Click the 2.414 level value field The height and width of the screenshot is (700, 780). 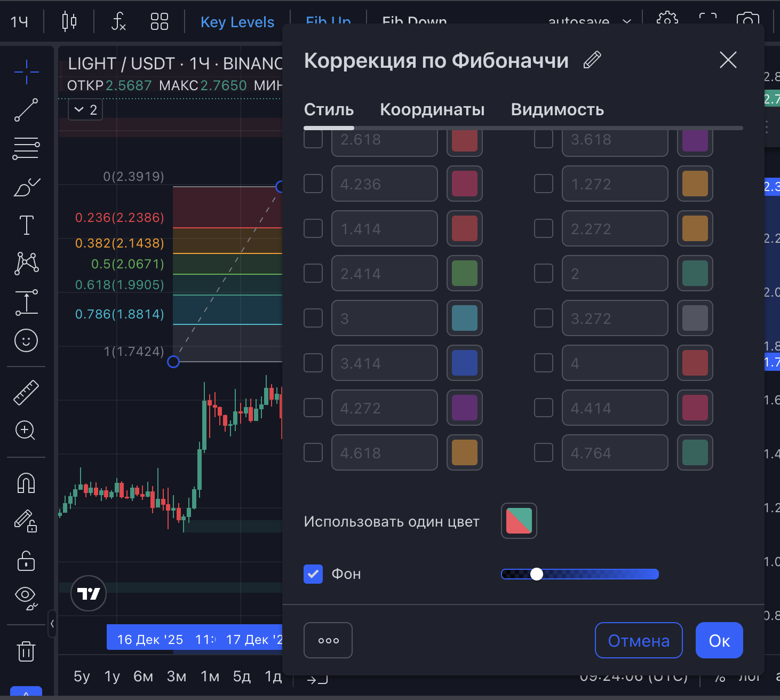(384, 273)
